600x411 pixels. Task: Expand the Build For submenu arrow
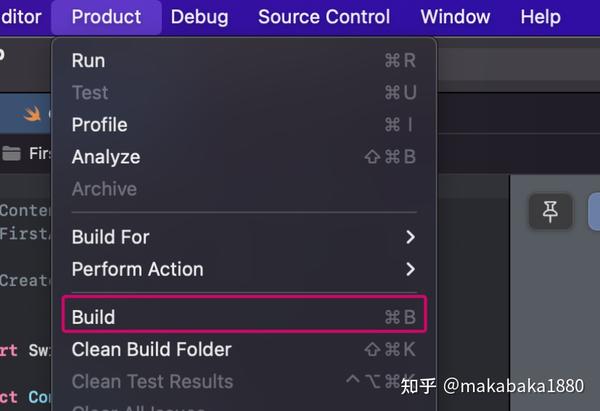click(410, 237)
